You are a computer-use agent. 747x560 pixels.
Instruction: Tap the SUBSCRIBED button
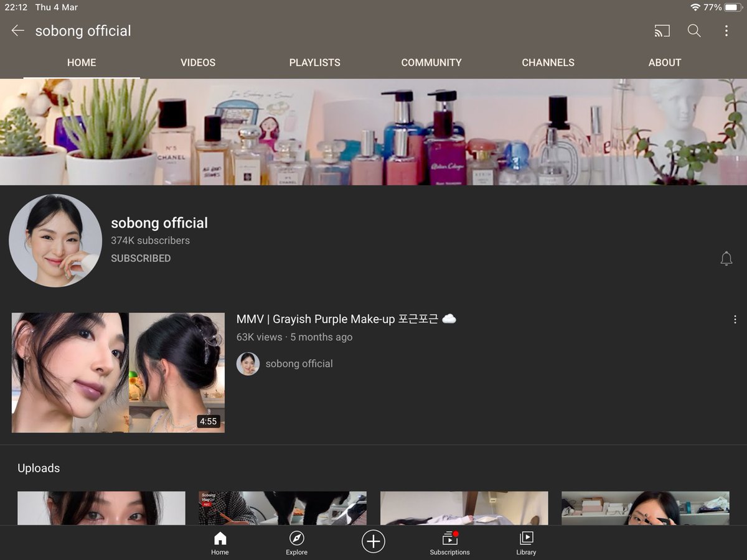click(141, 258)
